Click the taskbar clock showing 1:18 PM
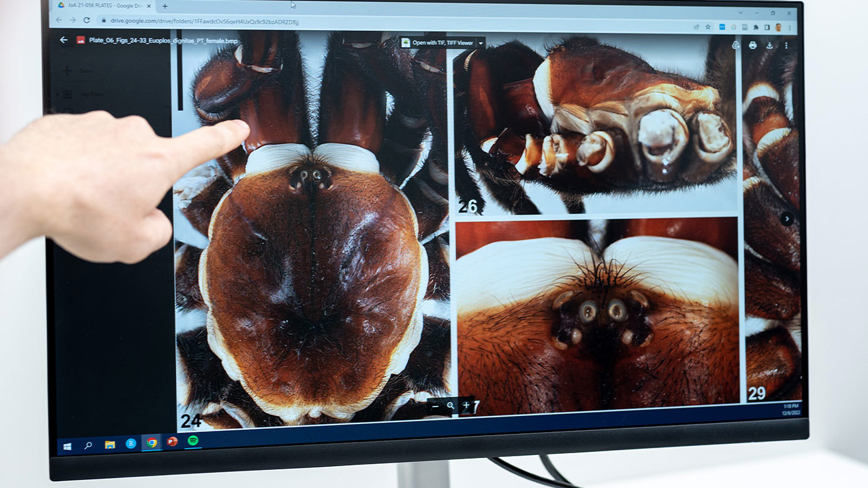The height and width of the screenshot is (488, 868). tap(790, 409)
